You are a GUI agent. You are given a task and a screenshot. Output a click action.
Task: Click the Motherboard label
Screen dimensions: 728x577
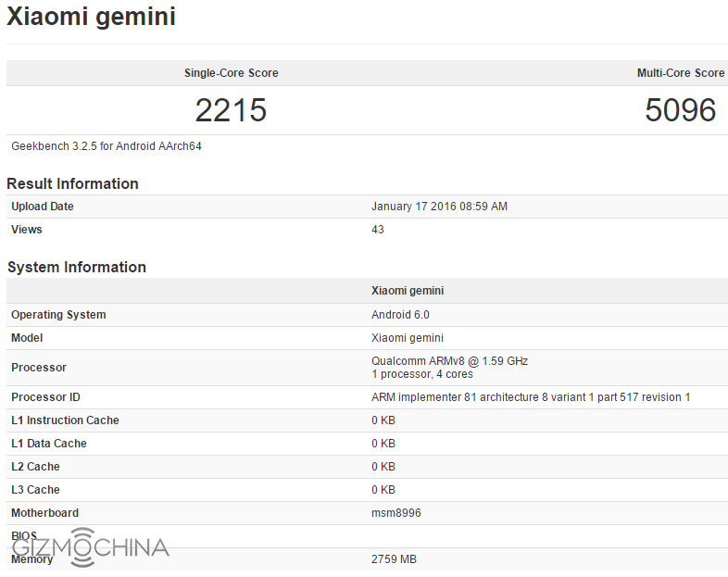tap(45, 513)
